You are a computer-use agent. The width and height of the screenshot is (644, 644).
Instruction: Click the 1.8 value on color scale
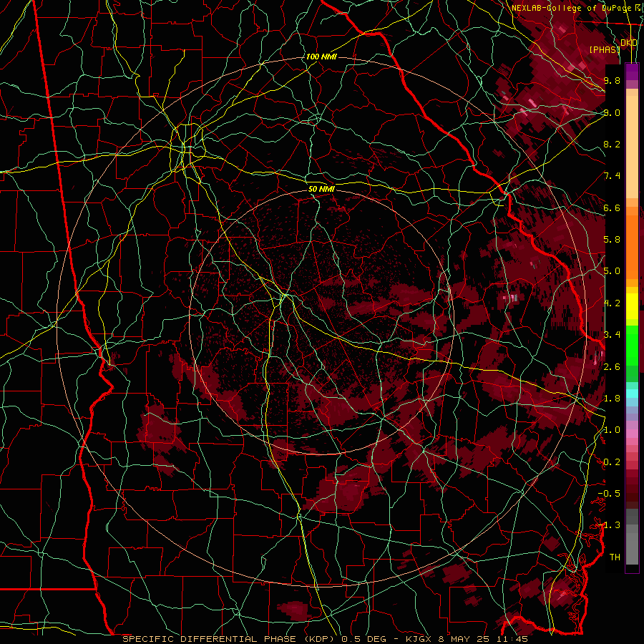coord(612,399)
